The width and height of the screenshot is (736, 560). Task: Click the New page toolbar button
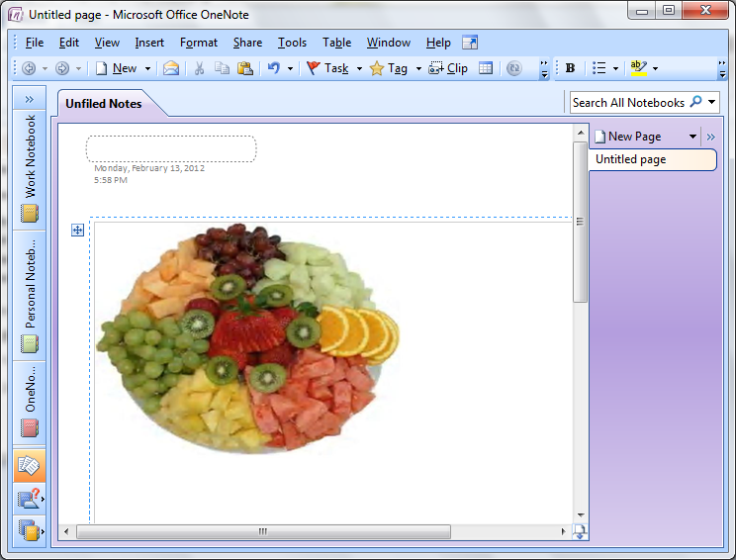[x=116, y=68]
